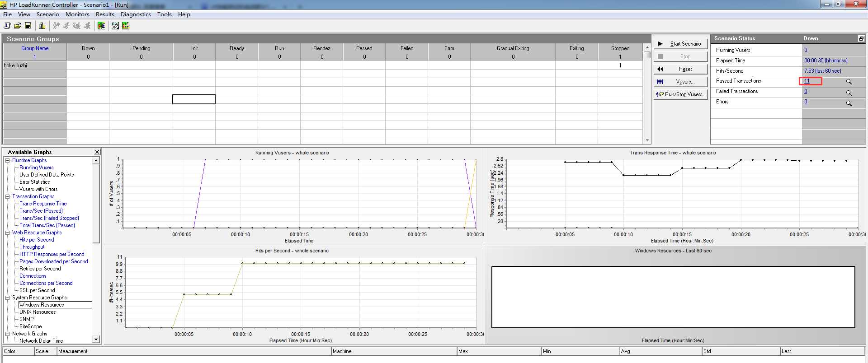Click the Analyze Results toolbar icon
The width and height of the screenshot is (868, 363).
[101, 26]
